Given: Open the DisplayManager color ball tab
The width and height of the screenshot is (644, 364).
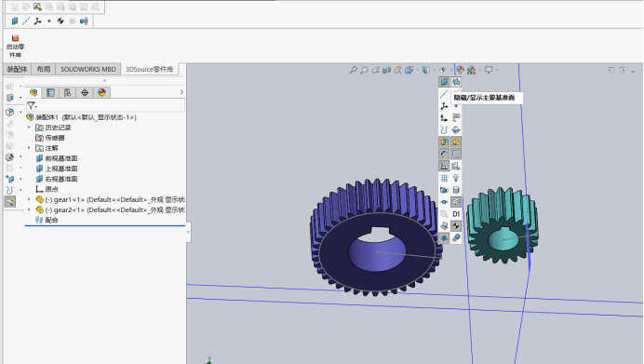Looking at the screenshot, I should click(x=101, y=92).
